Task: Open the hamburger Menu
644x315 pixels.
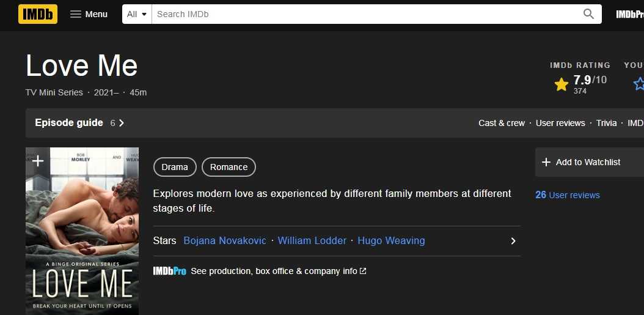Action: click(x=89, y=14)
